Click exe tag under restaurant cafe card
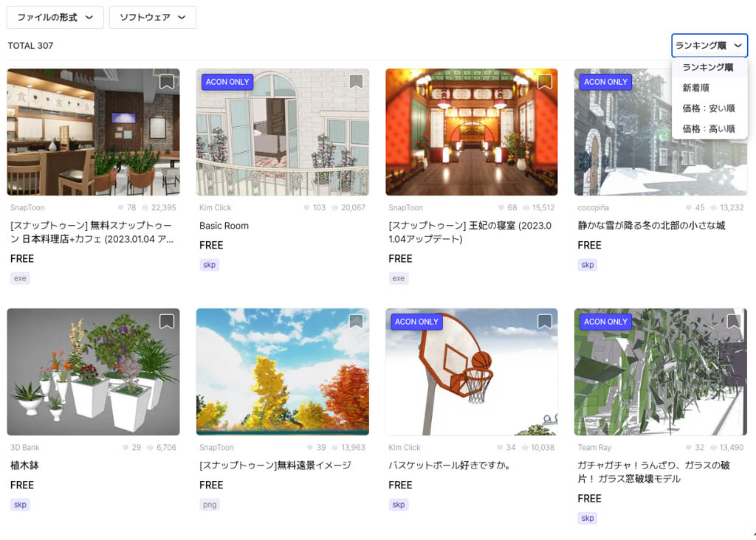The width and height of the screenshot is (756, 540). point(20,278)
